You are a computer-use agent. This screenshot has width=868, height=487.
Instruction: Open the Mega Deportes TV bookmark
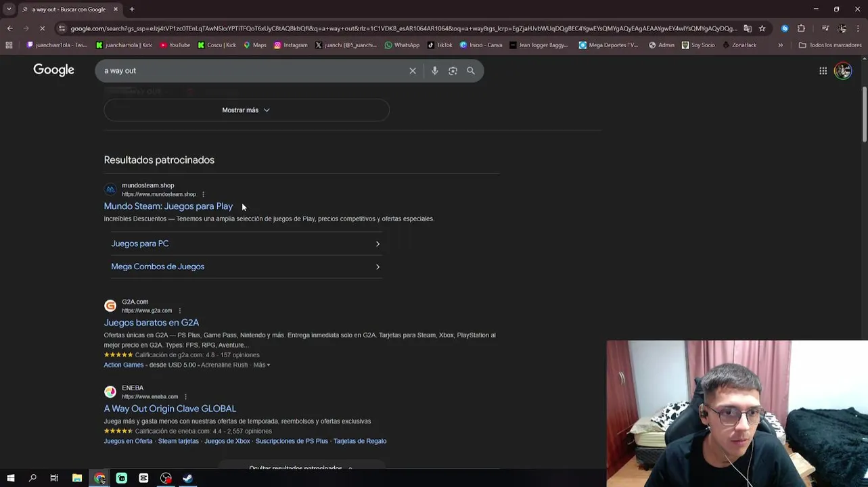coord(608,45)
